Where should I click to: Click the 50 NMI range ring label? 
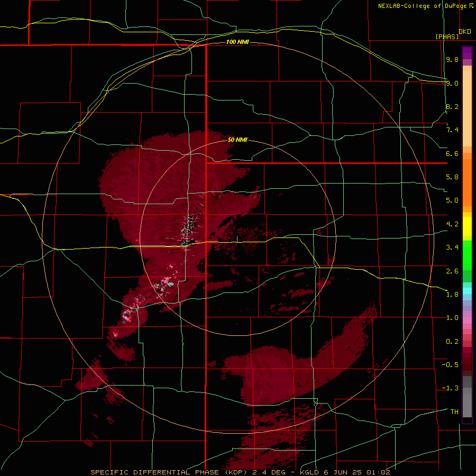click(x=237, y=140)
